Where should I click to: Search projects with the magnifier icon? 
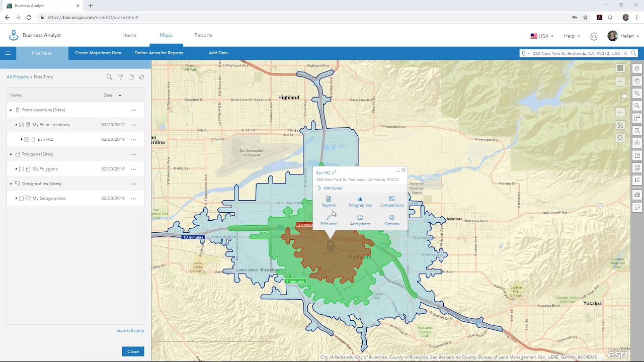point(109,77)
